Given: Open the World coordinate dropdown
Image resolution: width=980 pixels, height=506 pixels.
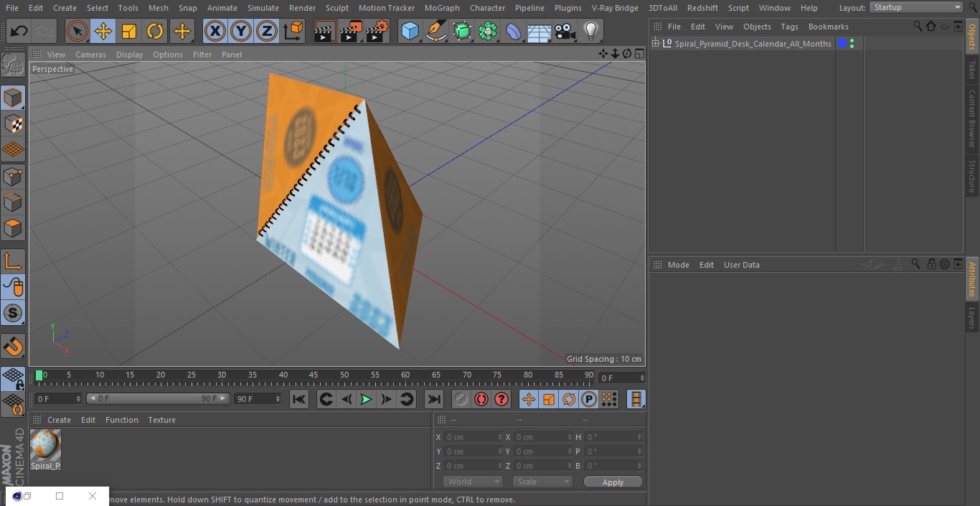Looking at the screenshot, I should tap(473, 482).
